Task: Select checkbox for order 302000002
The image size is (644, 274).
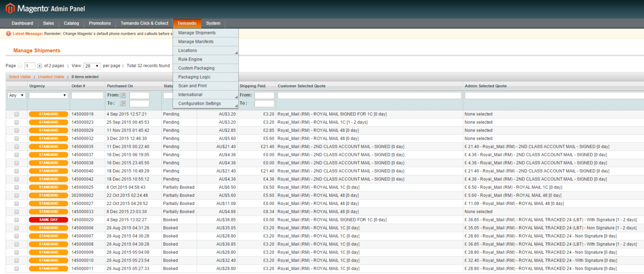Action: (x=17, y=195)
